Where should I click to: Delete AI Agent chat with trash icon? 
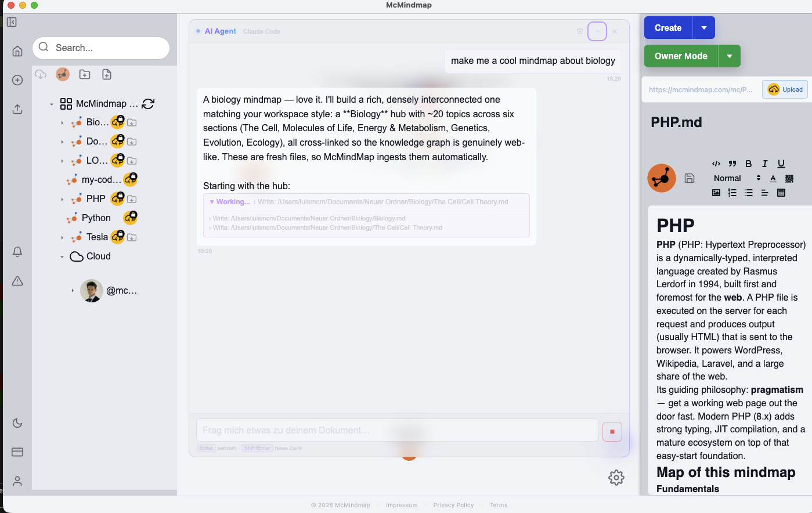(x=580, y=31)
